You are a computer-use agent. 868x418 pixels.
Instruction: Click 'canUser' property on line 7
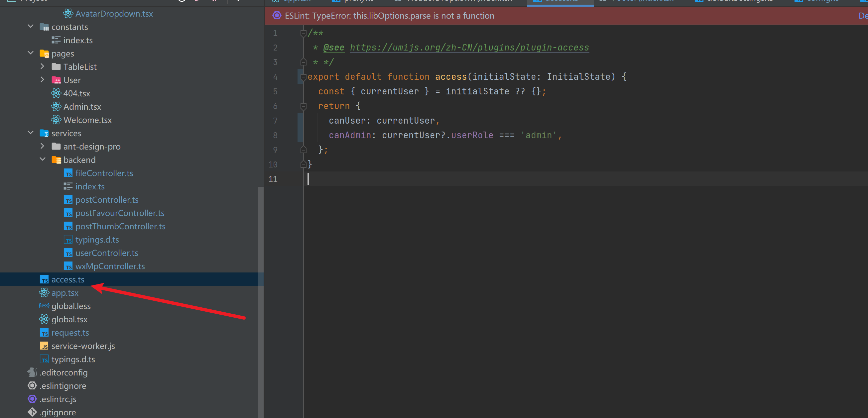tap(347, 121)
